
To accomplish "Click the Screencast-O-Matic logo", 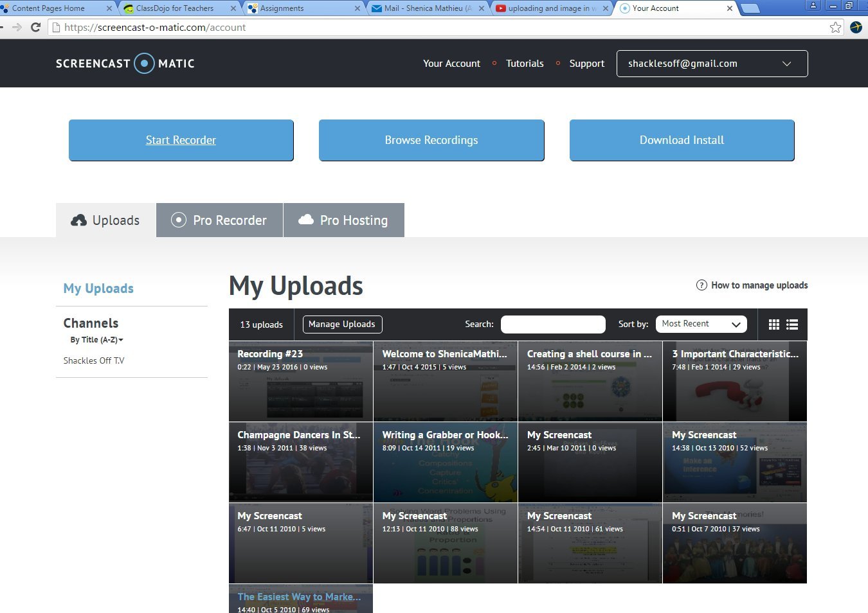I will (125, 64).
